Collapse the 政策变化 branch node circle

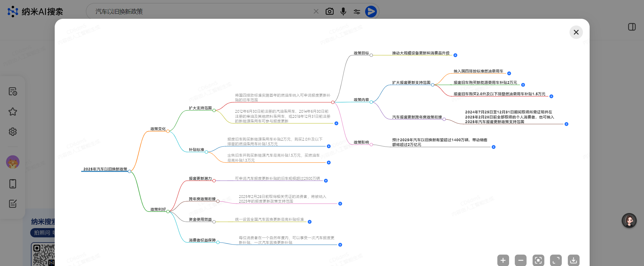tap(168, 131)
